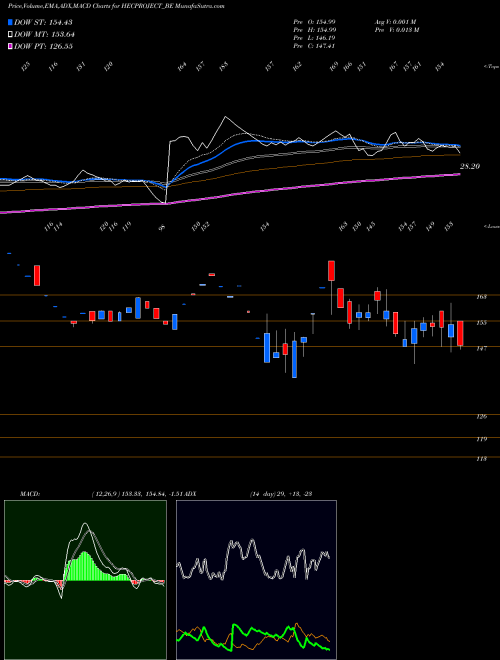
Task: Click the tallest red candlestick near 163 level
Action: click(331, 271)
